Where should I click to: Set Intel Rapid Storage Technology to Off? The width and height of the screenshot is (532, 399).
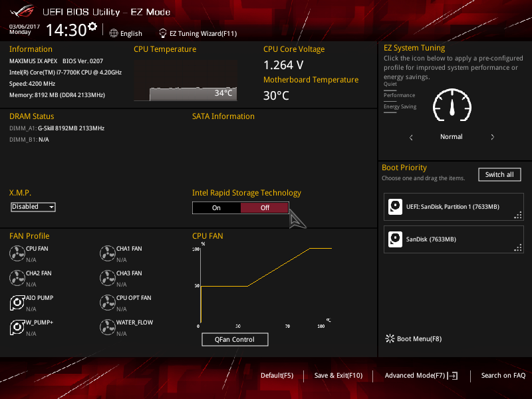[x=265, y=208]
